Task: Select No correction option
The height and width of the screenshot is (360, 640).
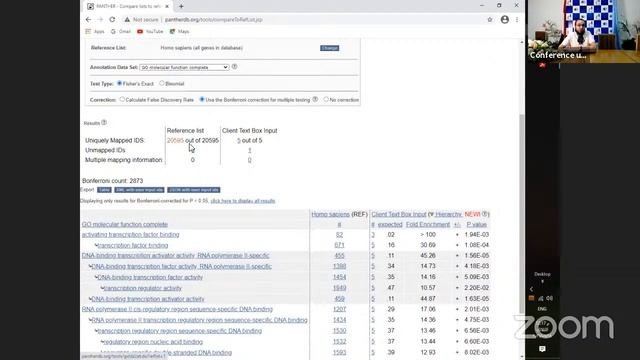Action: pos(326,99)
